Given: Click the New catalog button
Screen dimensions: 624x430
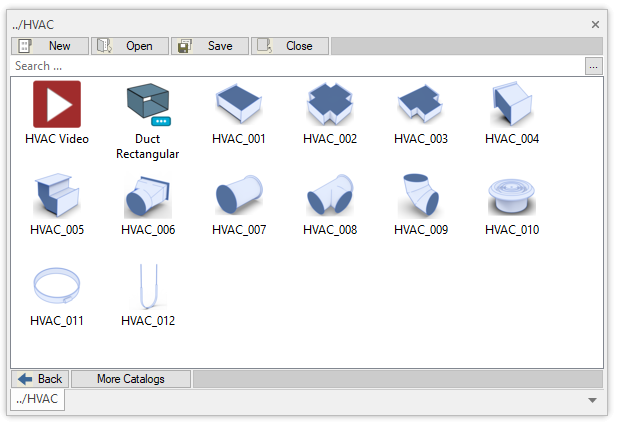Looking at the screenshot, I should (x=50, y=46).
